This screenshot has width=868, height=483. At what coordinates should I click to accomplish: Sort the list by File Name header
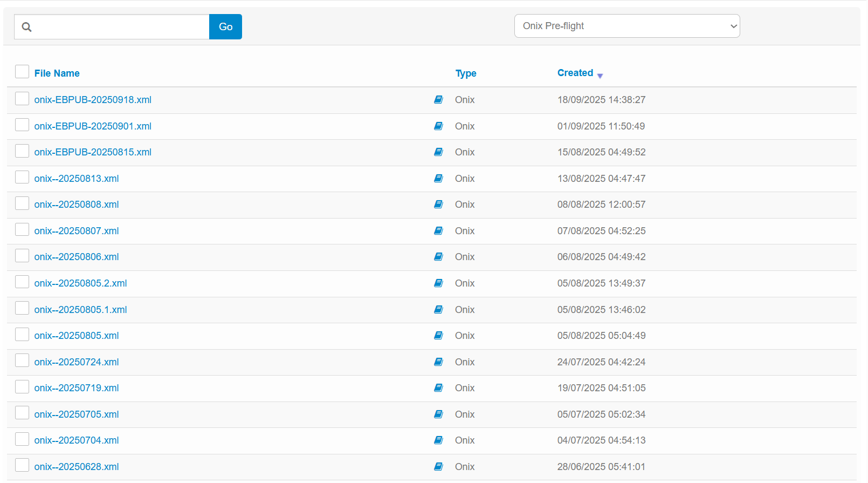pos(57,73)
